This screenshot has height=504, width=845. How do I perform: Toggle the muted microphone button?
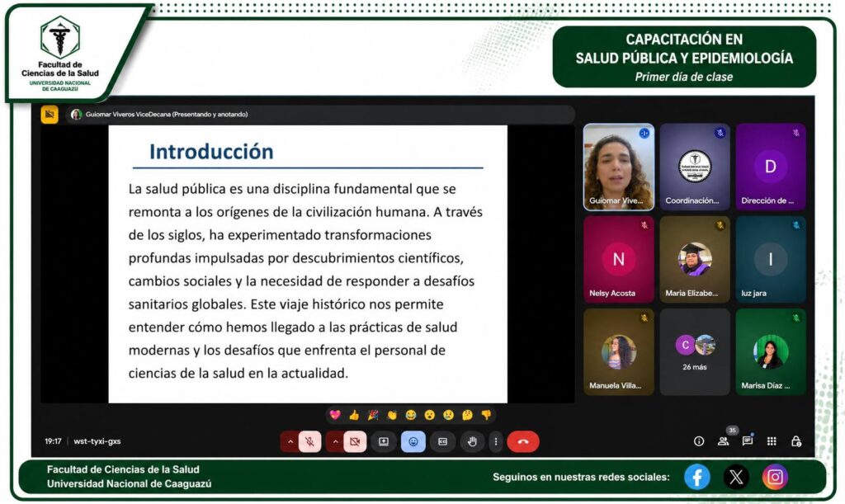(309, 441)
